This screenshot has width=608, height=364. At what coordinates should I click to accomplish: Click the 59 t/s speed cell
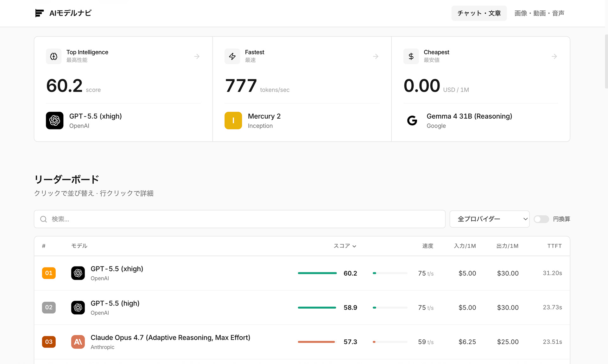pyautogui.click(x=426, y=342)
